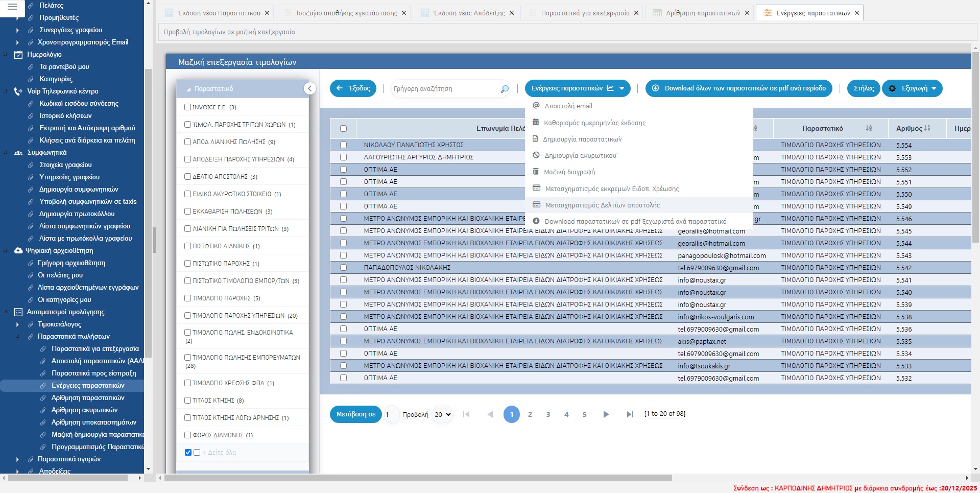Click the calendar icon of Καθορισμός ημερομηνίας έκδοσης
Screen dimensions: 980x493
536,123
